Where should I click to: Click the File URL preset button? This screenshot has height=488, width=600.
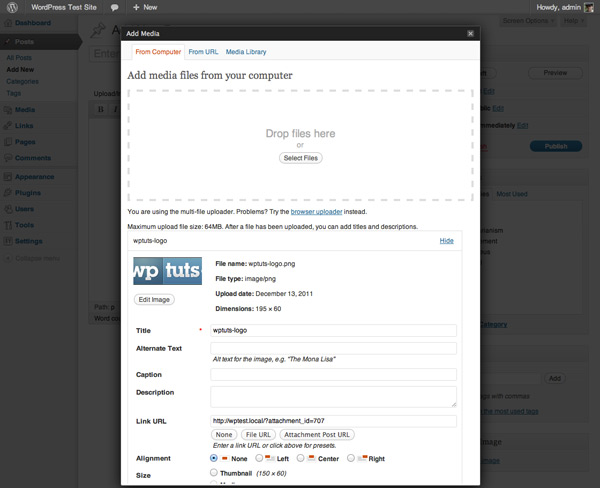click(258, 435)
